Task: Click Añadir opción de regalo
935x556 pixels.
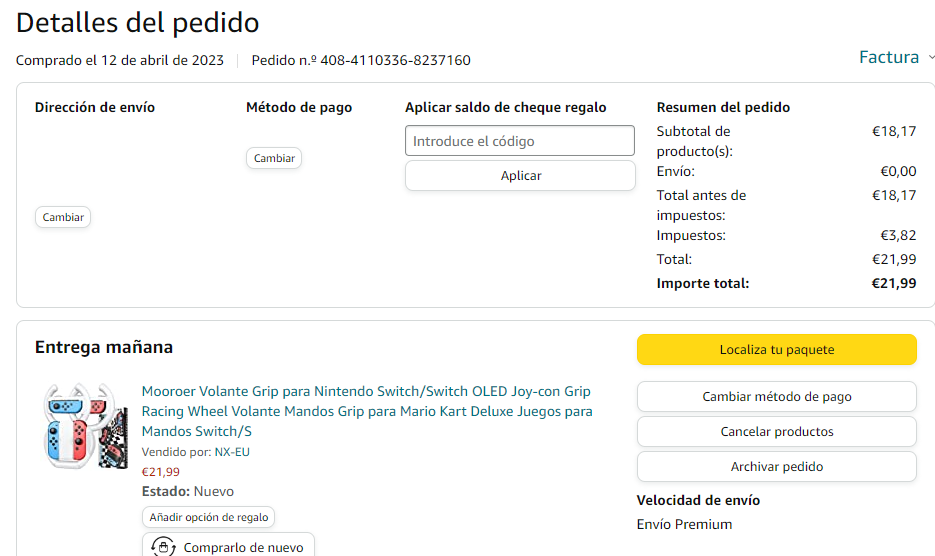Action: point(209,517)
